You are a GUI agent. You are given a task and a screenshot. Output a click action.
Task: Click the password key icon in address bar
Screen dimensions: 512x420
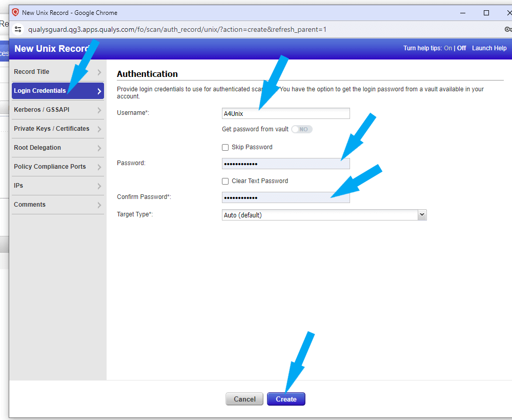(508, 29)
